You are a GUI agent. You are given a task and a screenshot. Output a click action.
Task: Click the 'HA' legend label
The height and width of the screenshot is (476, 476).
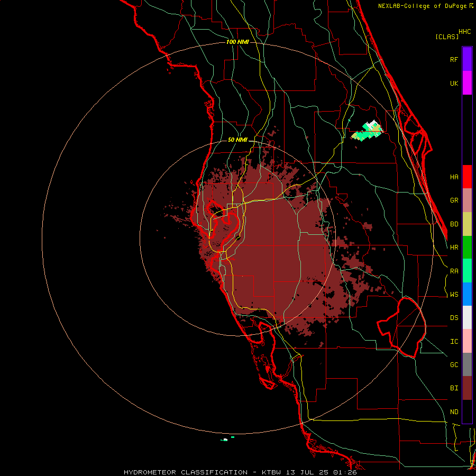[x=454, y=177]
